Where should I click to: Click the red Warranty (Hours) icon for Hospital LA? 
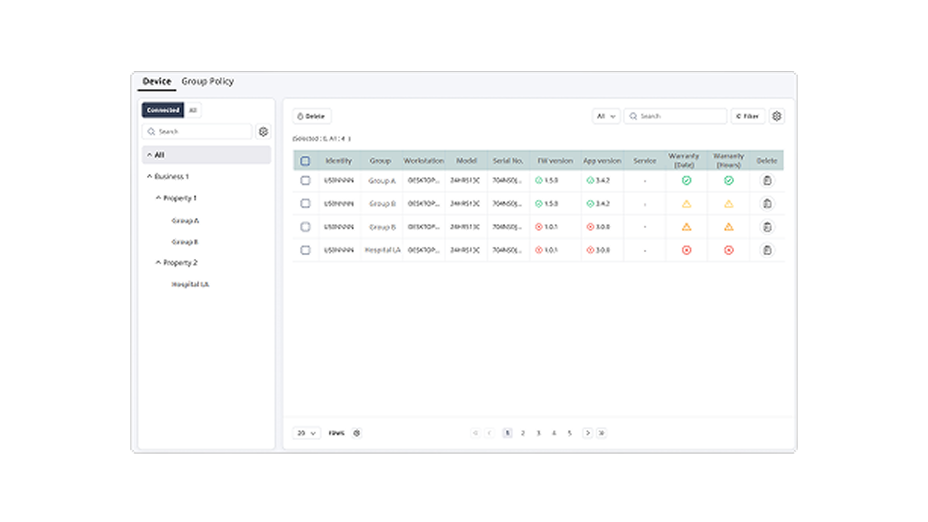point(729,250)
